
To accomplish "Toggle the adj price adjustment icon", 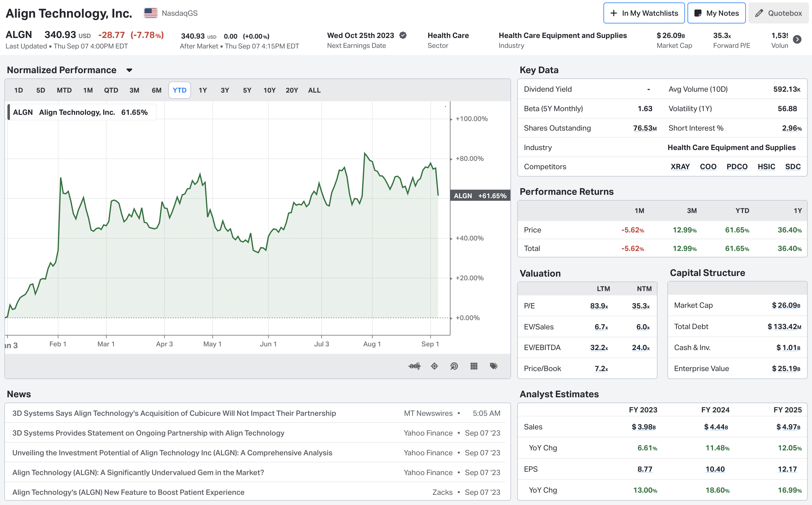I will pyautogui.click(x=415, y=366).
